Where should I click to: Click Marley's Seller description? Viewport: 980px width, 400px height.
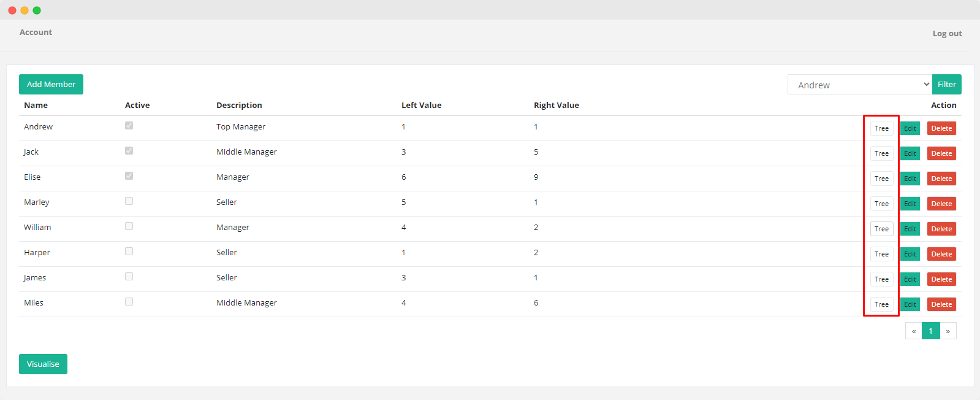pos(226,202)
